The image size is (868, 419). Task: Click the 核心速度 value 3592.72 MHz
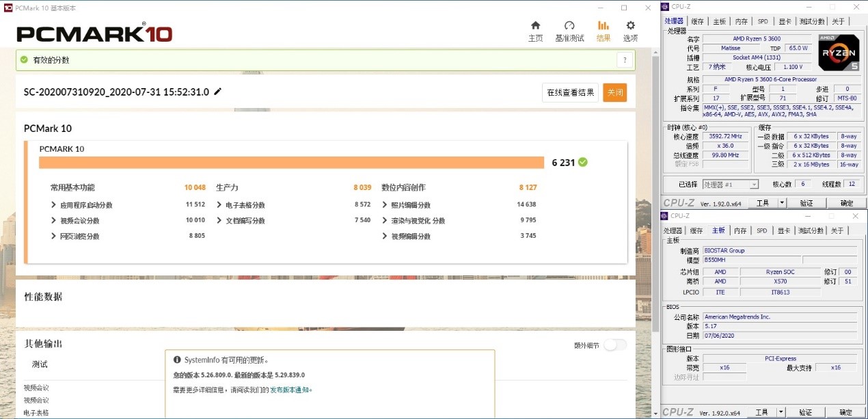(x=727, y=137)
